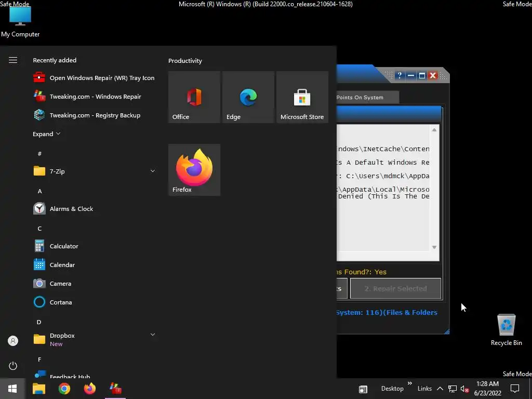
Task: Click the Recently added heading
Action: [x=55, y=60]
